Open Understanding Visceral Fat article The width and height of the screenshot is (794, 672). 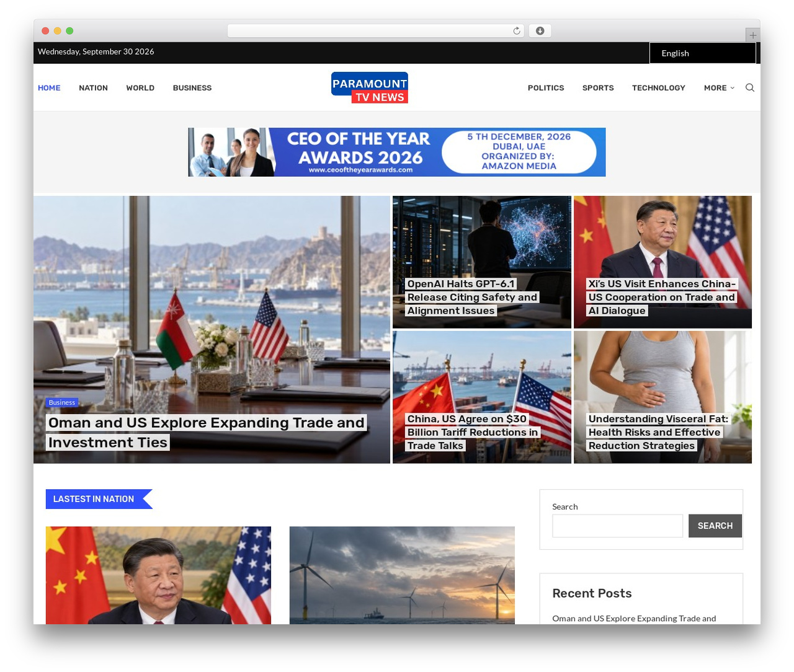tap(658, 432)
